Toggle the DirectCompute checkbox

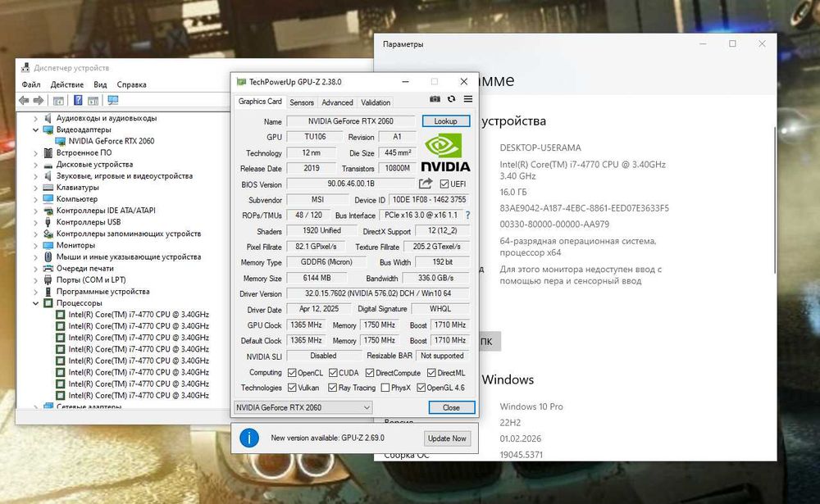point(370,373)
